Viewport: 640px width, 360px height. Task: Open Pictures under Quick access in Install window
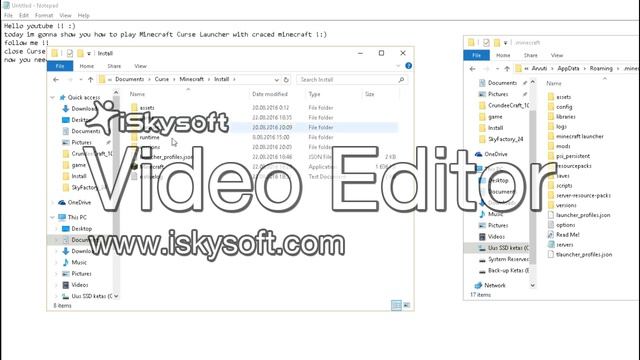[81, 142]
